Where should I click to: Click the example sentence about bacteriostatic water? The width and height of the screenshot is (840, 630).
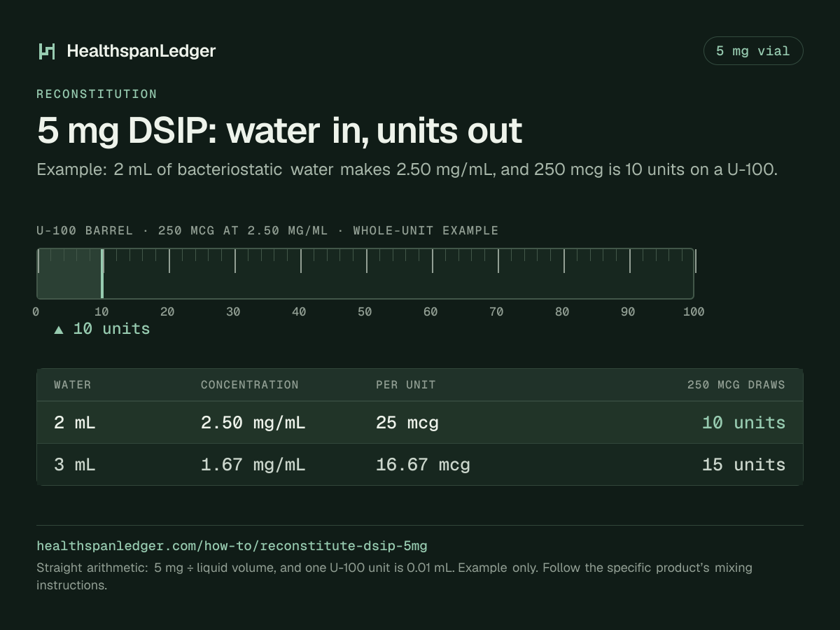(x=407, y=169)
